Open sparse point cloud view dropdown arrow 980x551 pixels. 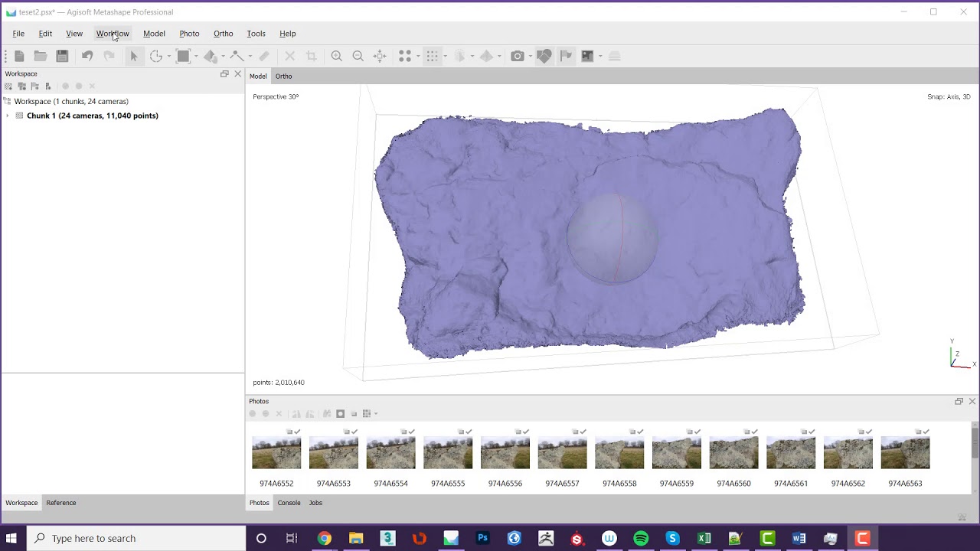[418, 56]
